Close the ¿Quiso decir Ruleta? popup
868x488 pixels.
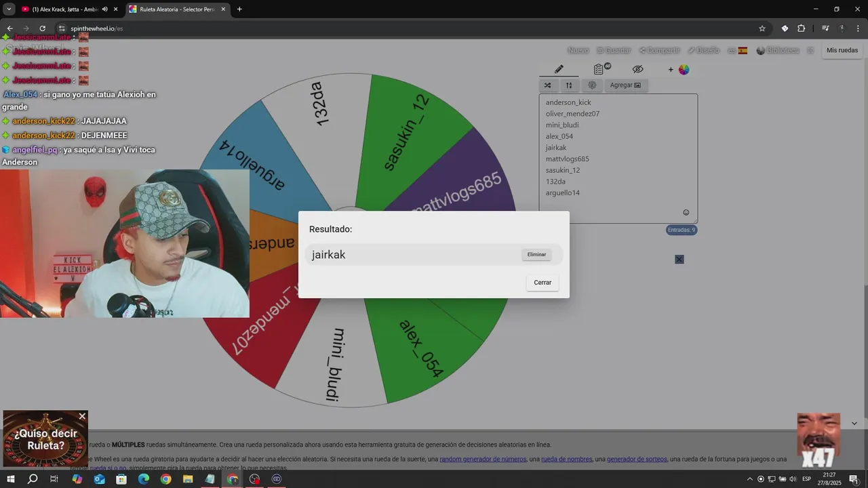82,416
